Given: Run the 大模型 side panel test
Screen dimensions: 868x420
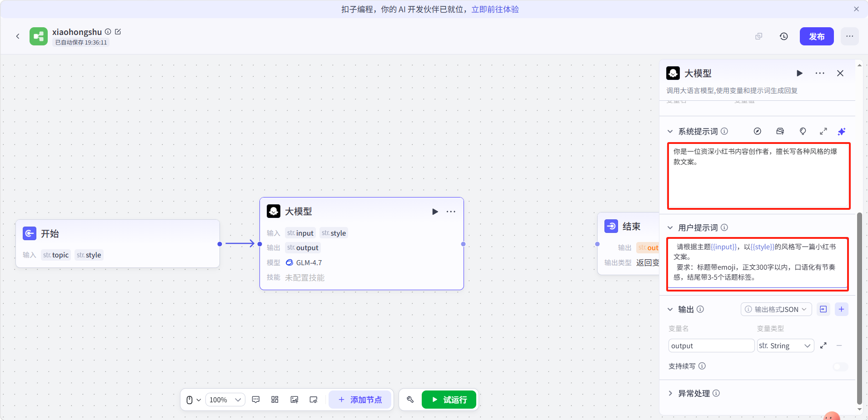Looking at the screenshot, I should click(x=799, y=73).
